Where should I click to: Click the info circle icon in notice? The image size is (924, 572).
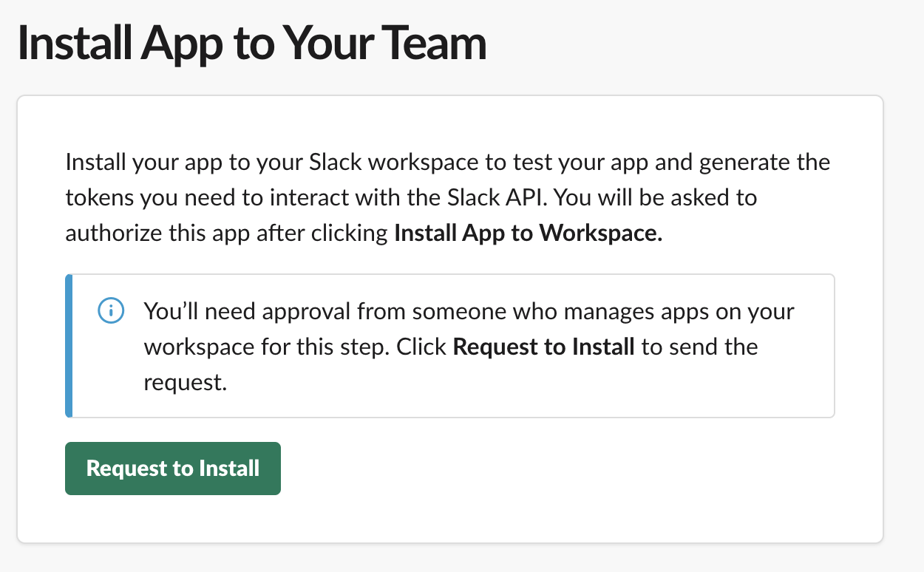point(111,311)
